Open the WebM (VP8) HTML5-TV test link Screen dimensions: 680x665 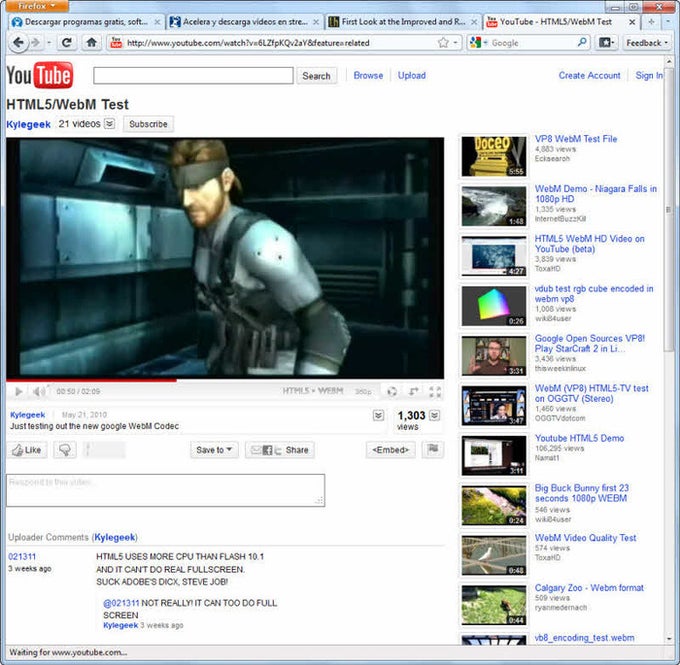coord(592,393)
